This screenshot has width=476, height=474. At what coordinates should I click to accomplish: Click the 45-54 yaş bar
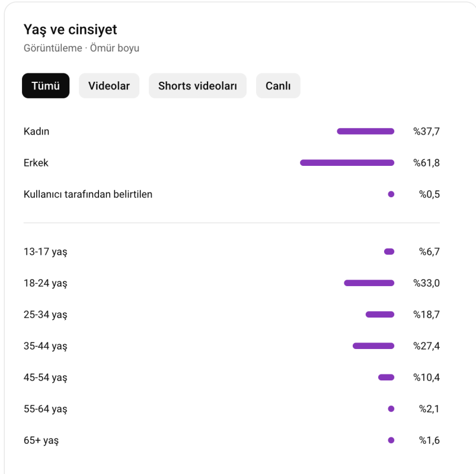click(386, 377)
